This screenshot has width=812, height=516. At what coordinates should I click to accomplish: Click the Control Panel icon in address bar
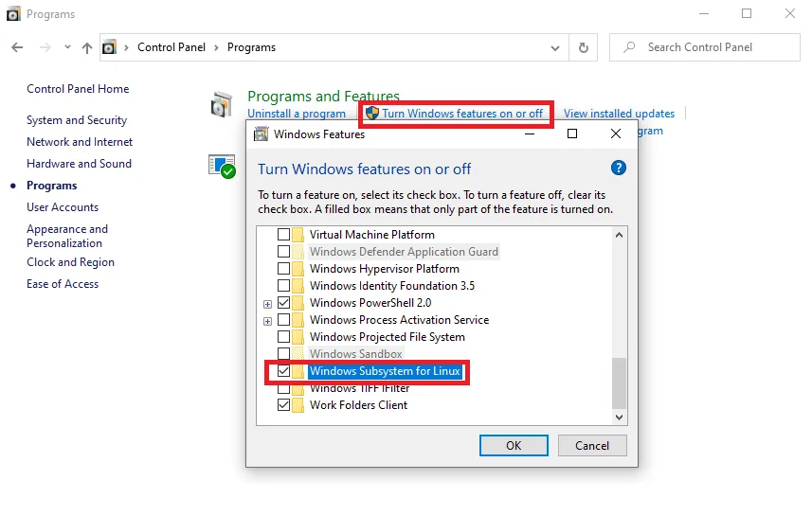tap(109, 47)
